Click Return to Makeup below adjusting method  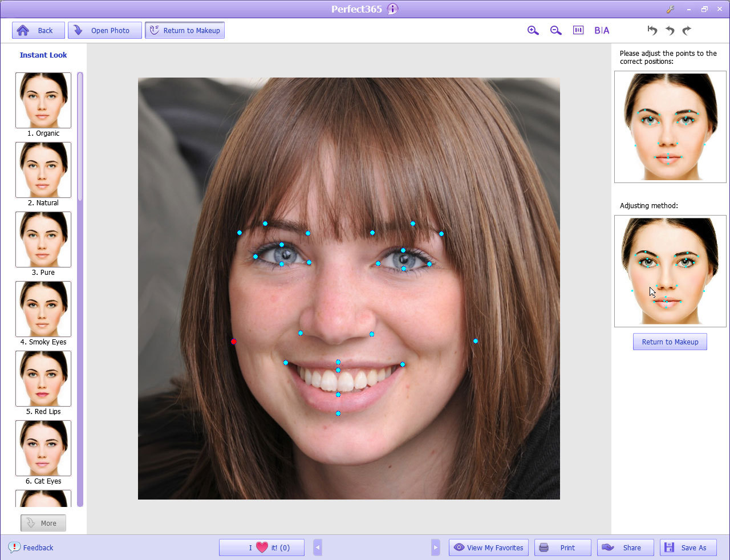click(x=670, y=342)
